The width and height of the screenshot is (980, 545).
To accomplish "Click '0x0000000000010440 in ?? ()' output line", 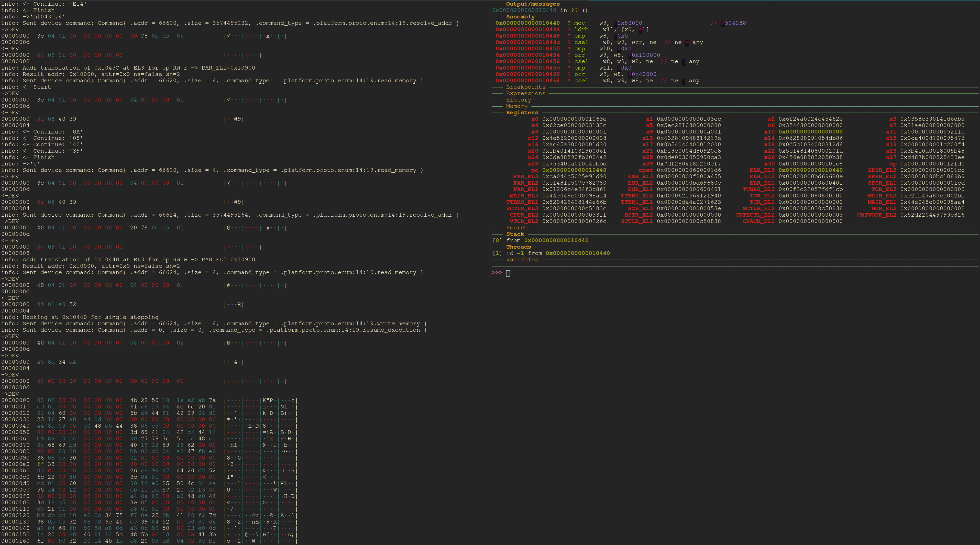I will point(540,10).
